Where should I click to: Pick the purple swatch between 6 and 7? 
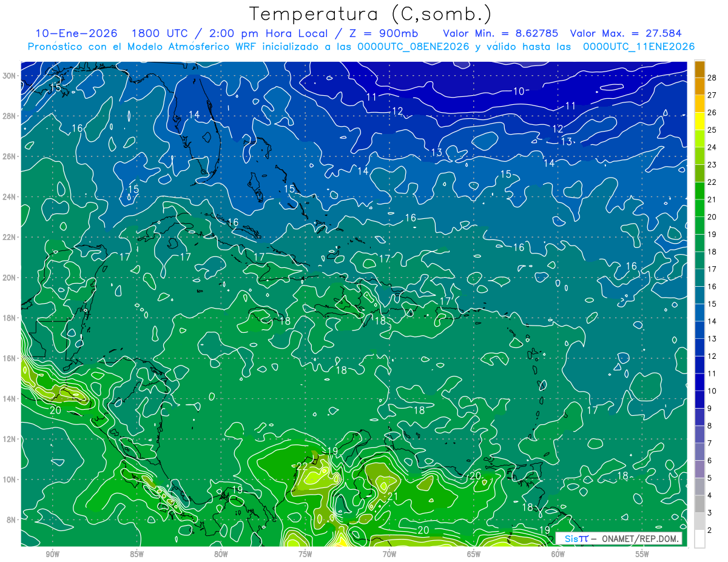(699, 452)
